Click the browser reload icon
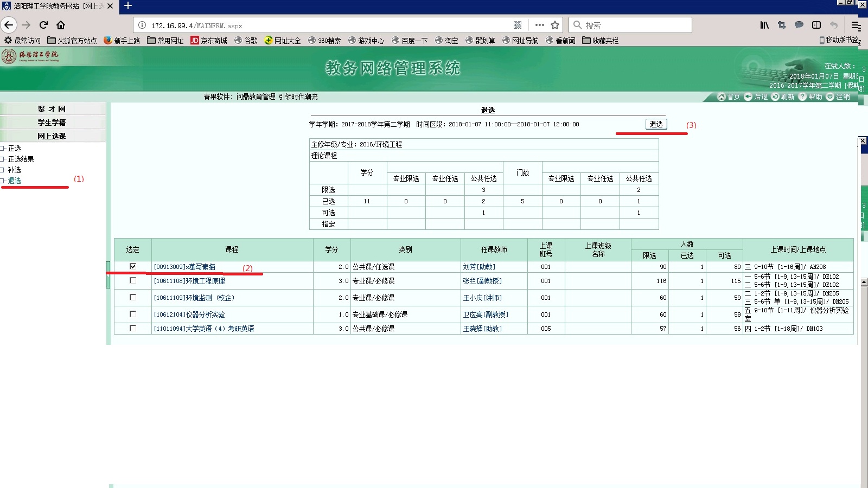The image size is (868, 488). point(43,25)
